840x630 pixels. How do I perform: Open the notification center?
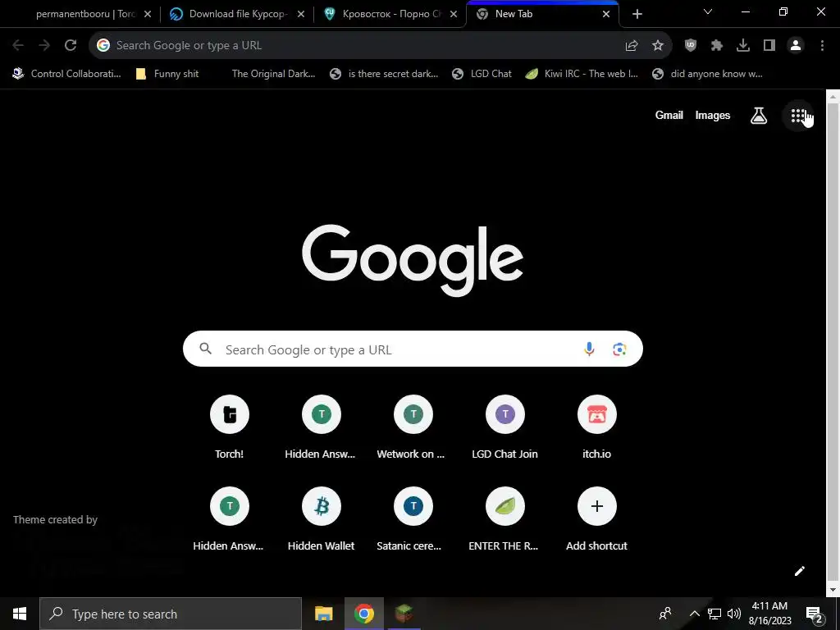[x=815, y=614]
